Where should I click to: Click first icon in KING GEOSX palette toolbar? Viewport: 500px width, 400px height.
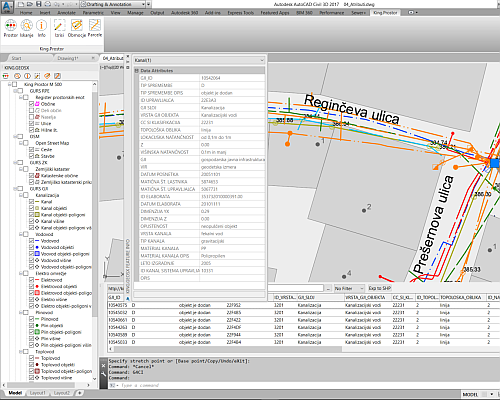[x=6, y=76]
